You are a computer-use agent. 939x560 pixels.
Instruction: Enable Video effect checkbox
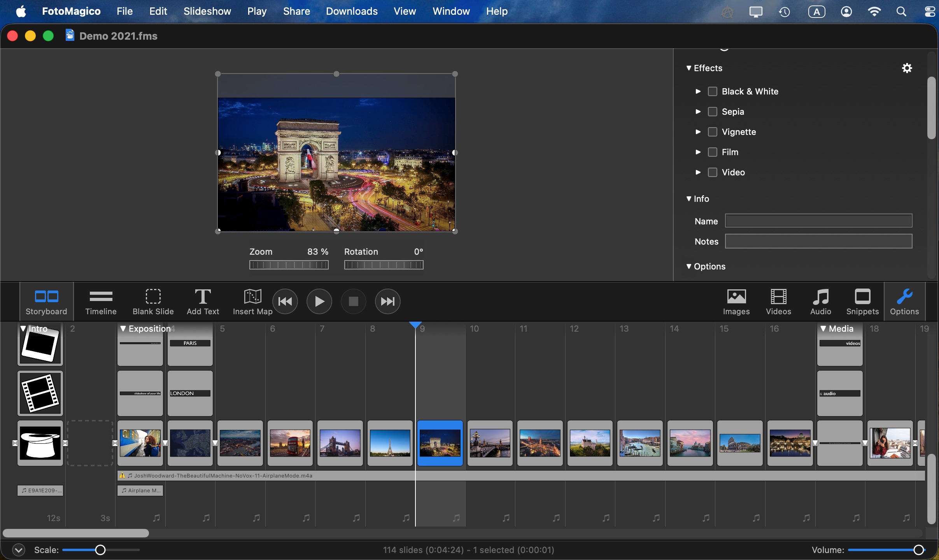click(x=713, y=172)
